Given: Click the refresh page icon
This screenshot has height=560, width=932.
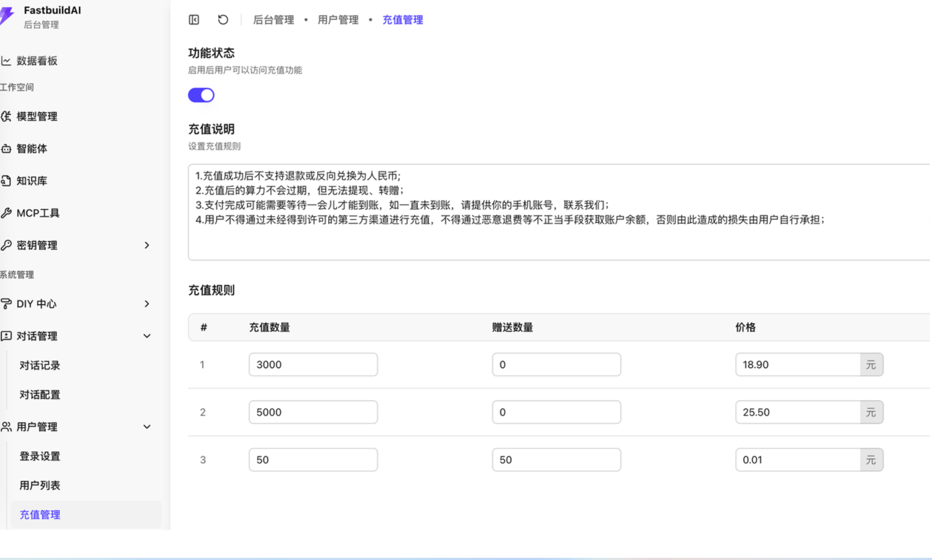Looking at the screenshot, I should click(x=223, y=20).
